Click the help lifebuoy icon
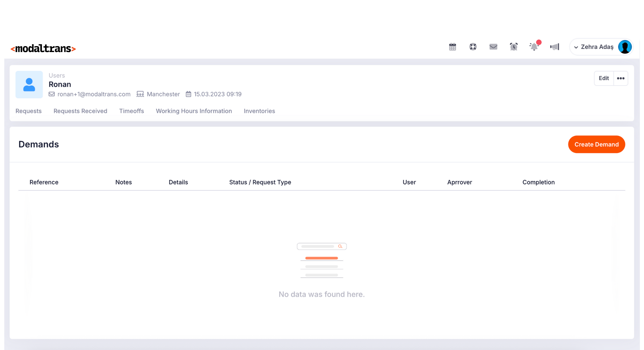 pyautogui.click(x=473, y=47)
